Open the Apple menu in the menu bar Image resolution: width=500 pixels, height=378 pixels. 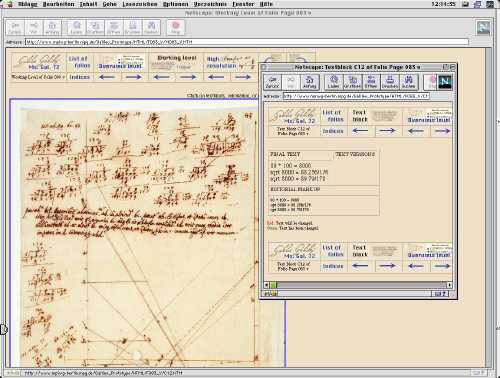click(x=8, y=4)
